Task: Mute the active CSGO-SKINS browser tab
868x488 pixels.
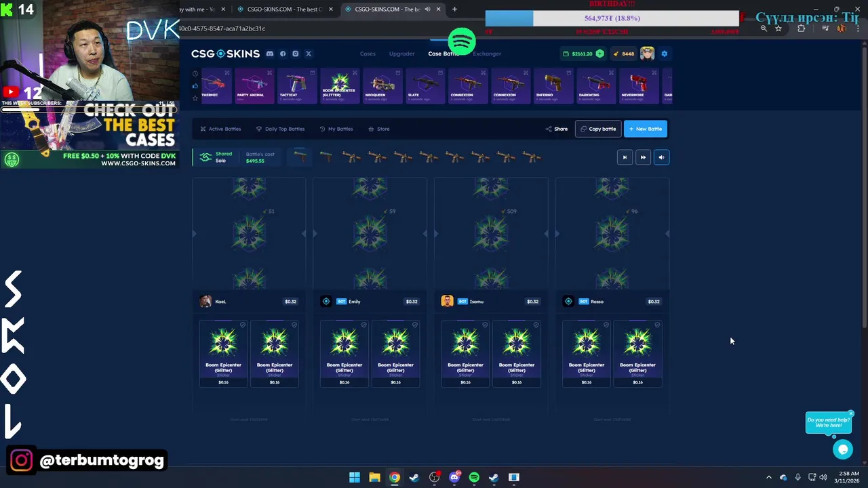Action: point(427,9)
